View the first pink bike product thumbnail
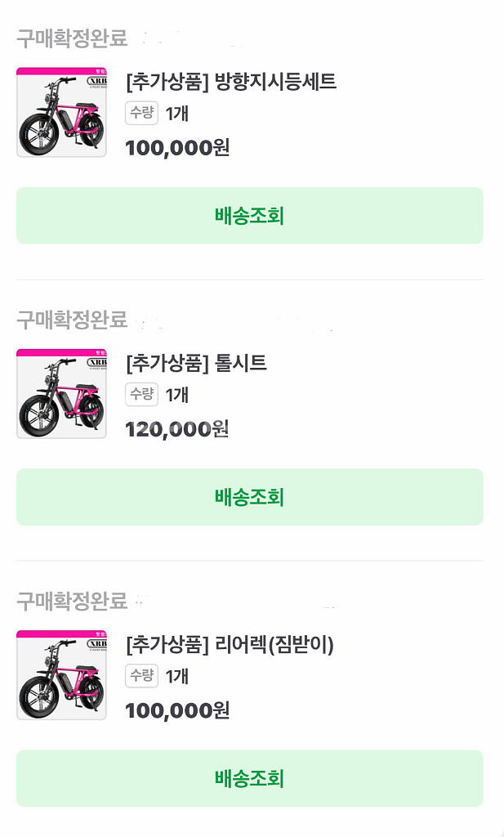 pos(61,113)
